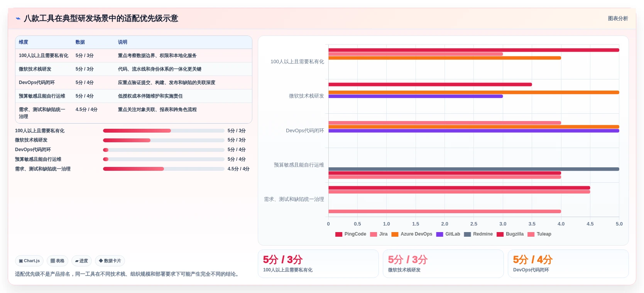Toggle Bugzilla series in chart legend
The image size is (644, 293).
click(510, 234)
